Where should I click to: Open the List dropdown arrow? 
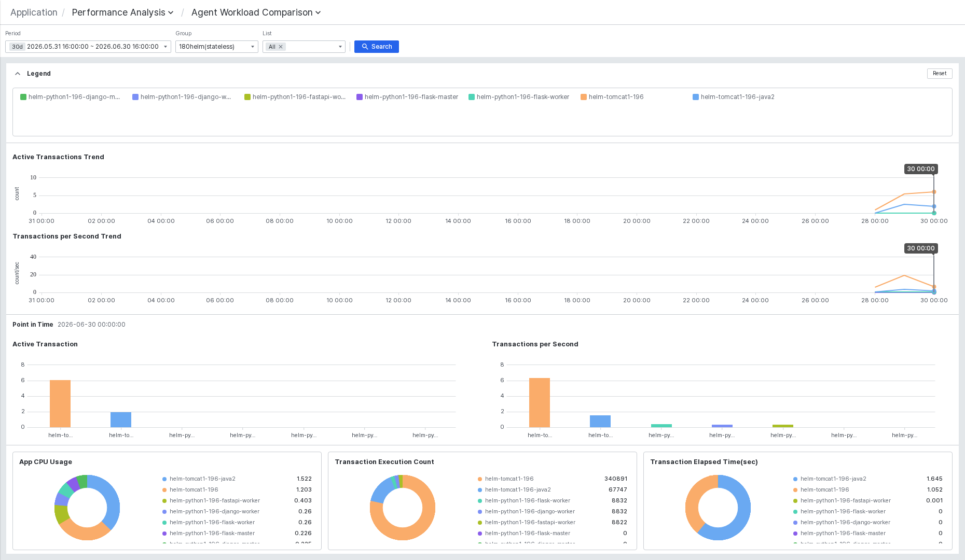point(340,47)
